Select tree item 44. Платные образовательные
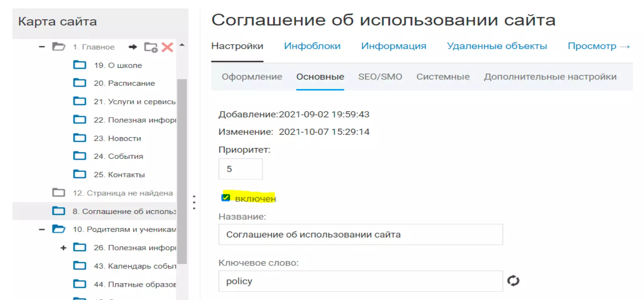 point(135,284)
